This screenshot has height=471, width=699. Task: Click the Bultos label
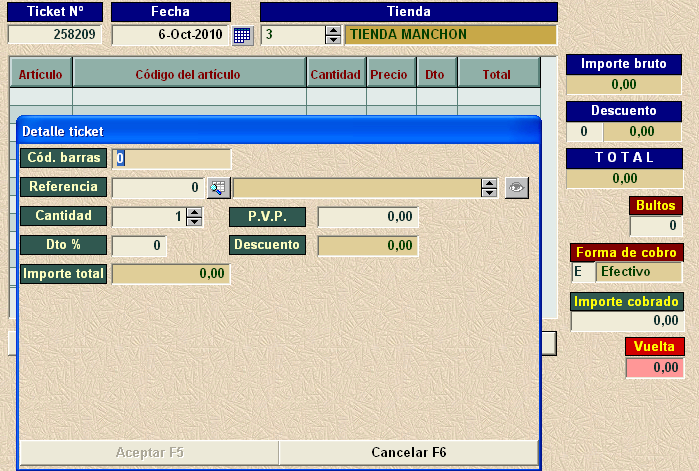coord(656,205)
